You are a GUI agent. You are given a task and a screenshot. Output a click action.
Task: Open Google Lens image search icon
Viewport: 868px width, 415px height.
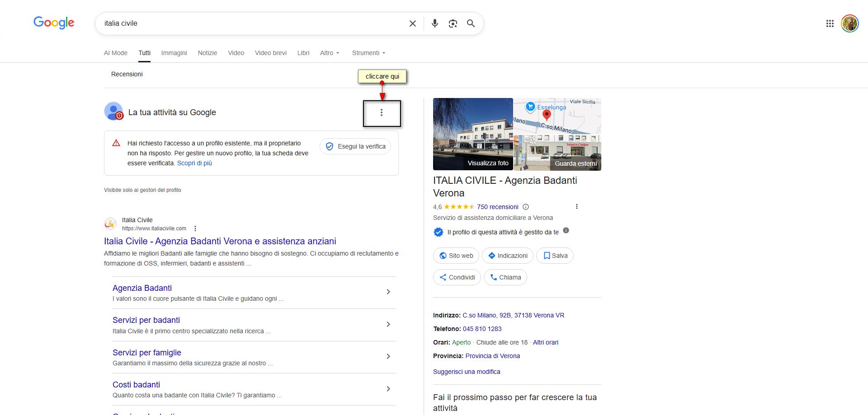click(x=453, y=23)
